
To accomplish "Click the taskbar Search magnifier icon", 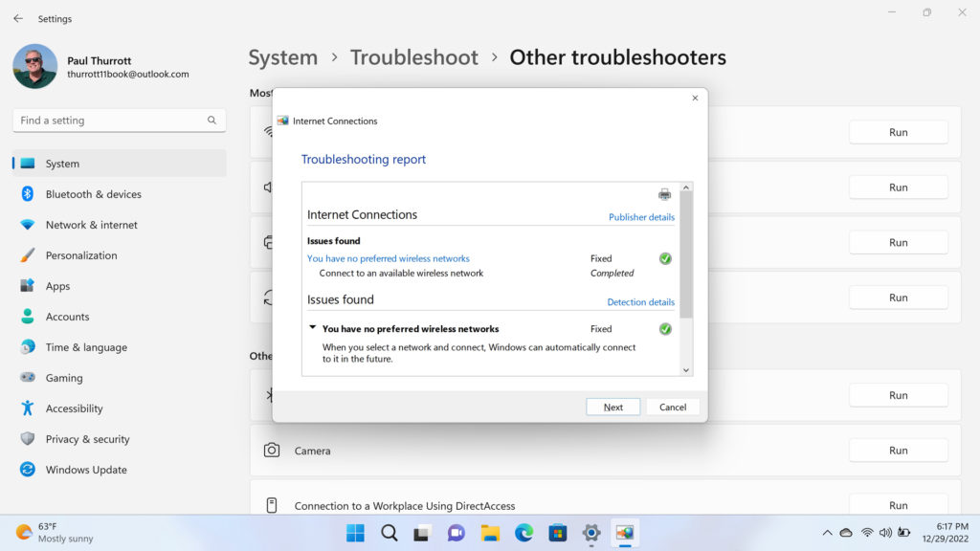I will click(389, 533).
